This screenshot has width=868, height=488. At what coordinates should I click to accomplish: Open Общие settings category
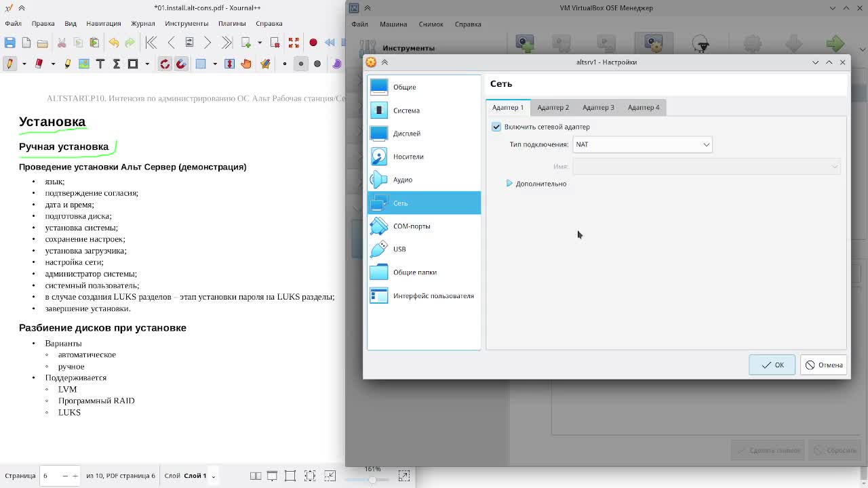click(x=424, y=87)
